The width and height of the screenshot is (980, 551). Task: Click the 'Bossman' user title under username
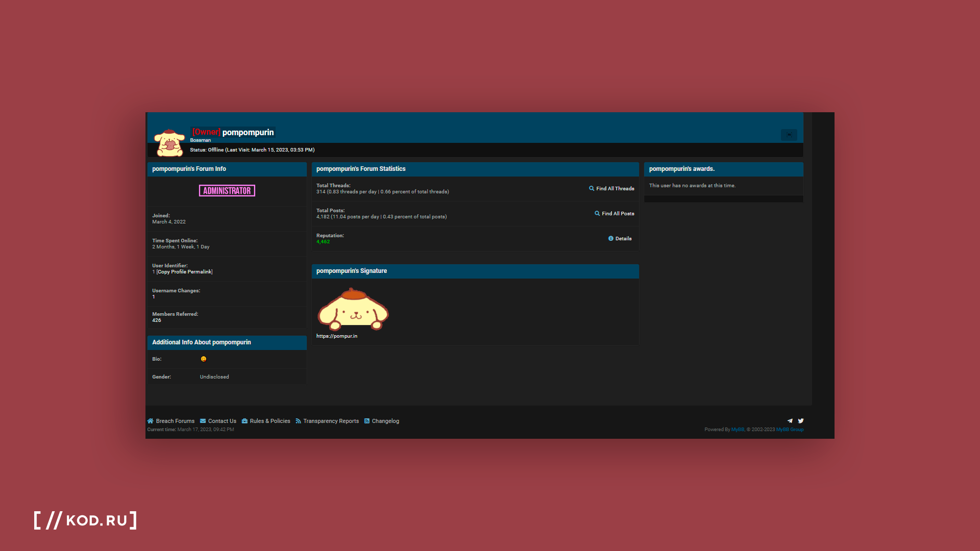coord(200,140)
